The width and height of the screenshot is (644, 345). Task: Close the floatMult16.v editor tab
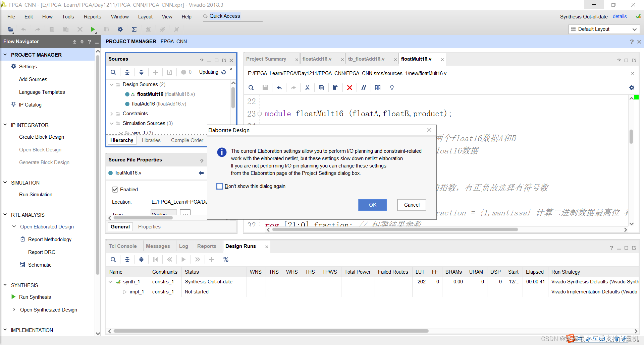[x=442, y=60]
